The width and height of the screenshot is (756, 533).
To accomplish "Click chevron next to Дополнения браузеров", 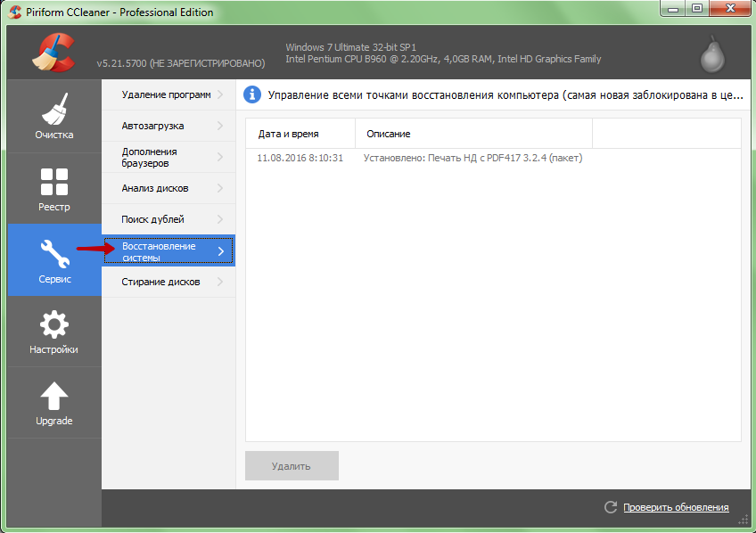I will [x=220, y=157].
